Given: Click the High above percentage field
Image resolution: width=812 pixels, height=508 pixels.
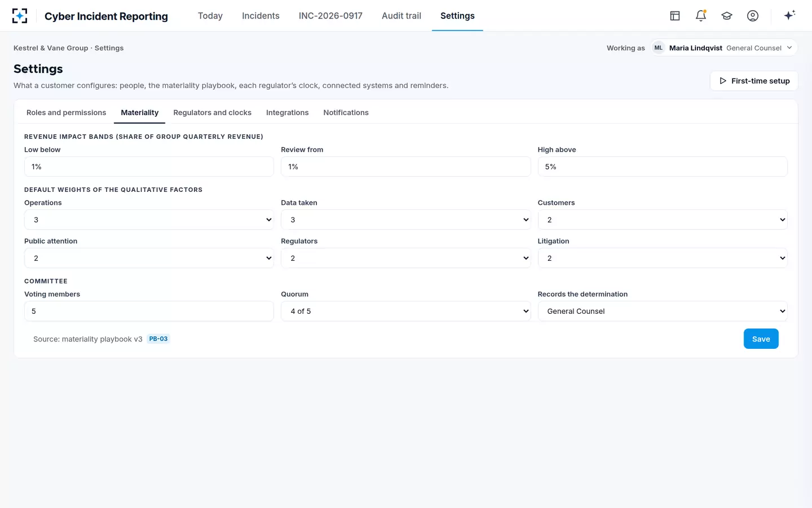Looking at the screenshot, I should pyautogui.click(x=663, y=167).
